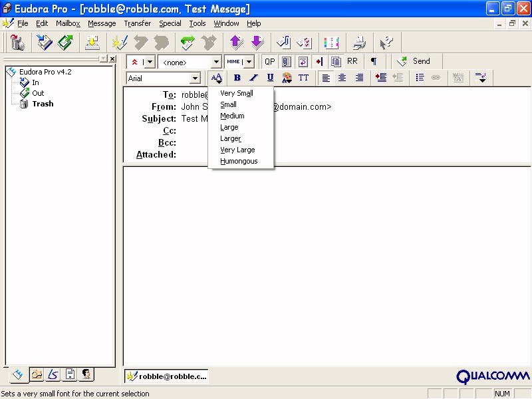Toggle the word wrap button
The width and height of the screenshot is (532, 399).
point(303,61)
